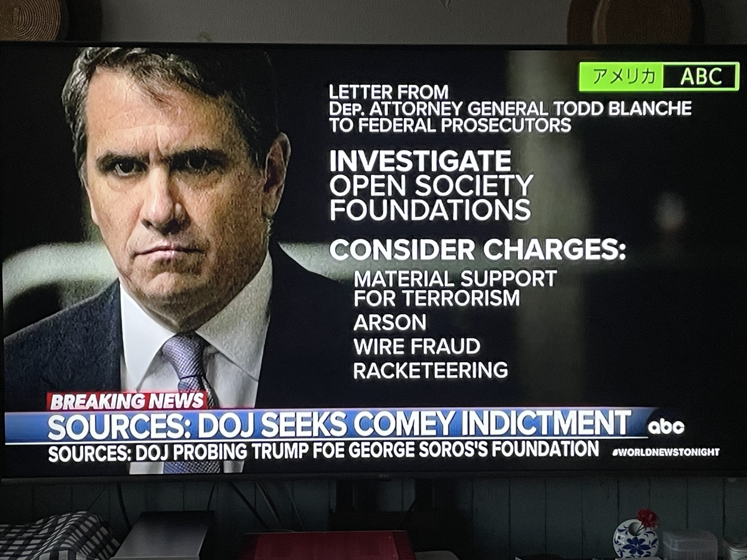The width and height of the screenshot is (747, 560).
Task: Click the George Soros's Foundation ticker line
Action: click(323, 451)
